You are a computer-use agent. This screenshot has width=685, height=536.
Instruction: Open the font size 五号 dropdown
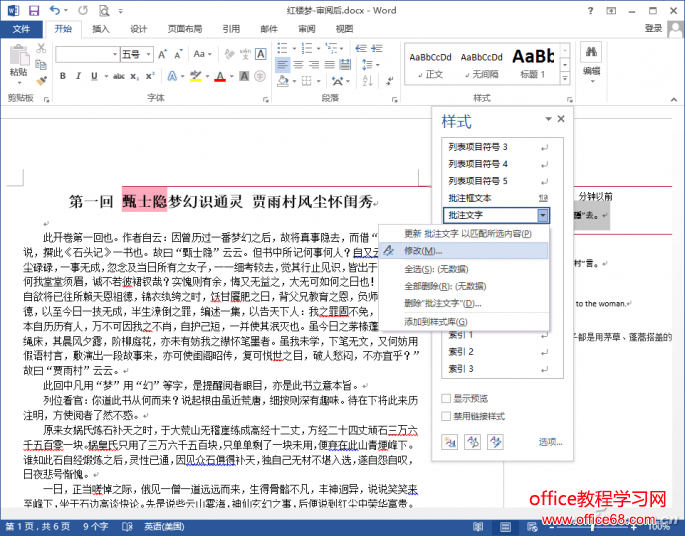coord(148,54)
